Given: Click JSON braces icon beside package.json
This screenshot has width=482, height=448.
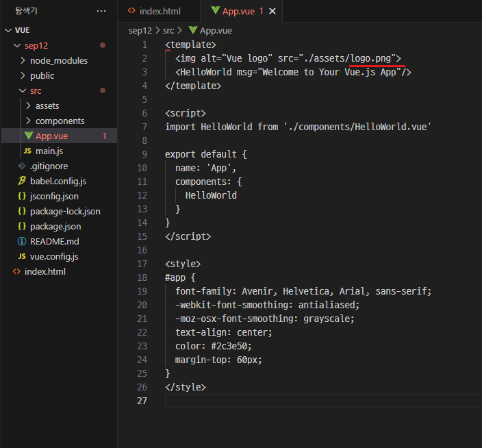Looking at the screenshot, I should click(x=22, y=226).
